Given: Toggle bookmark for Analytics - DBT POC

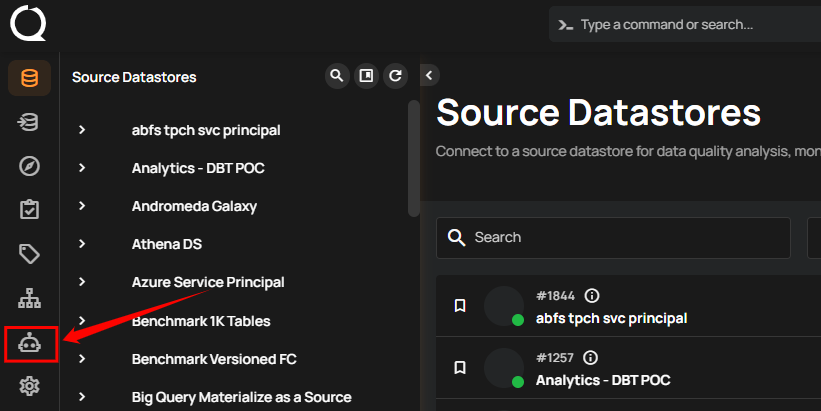Looking at the screenshot, I should click(x=460, y=368).
